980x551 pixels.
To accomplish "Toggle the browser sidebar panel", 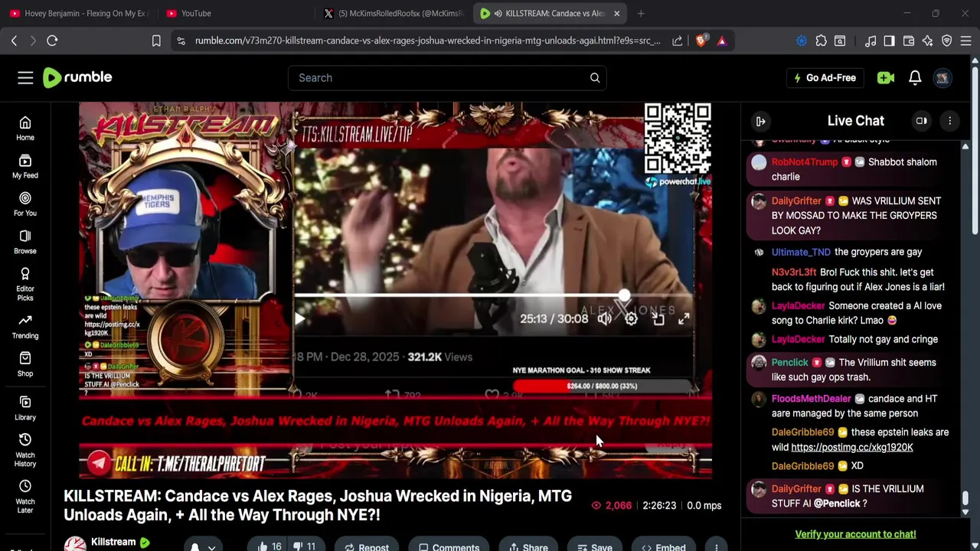I will [x=889, y=41].
